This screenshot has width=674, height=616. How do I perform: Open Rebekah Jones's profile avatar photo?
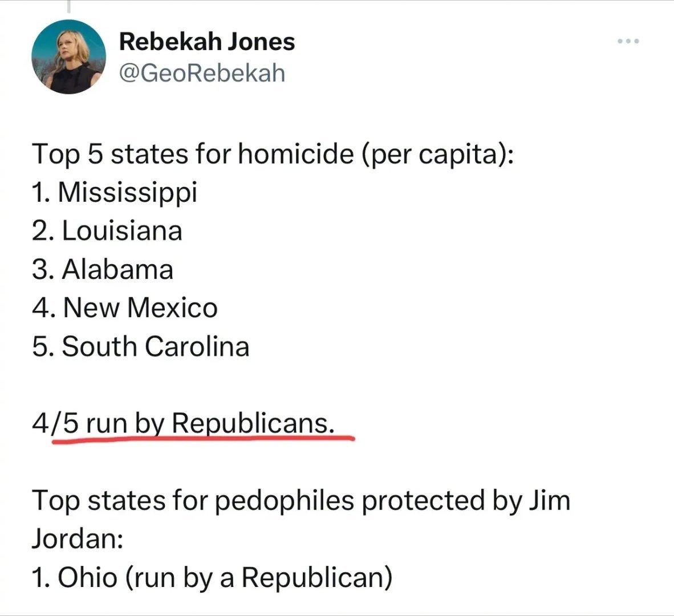[69, 56]
